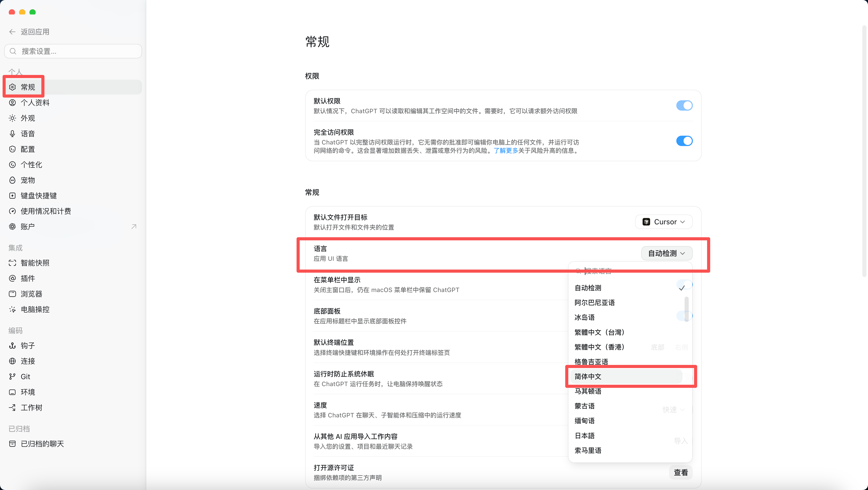
Task: Click the branch icon beside Git
Action: pos(12,377)
